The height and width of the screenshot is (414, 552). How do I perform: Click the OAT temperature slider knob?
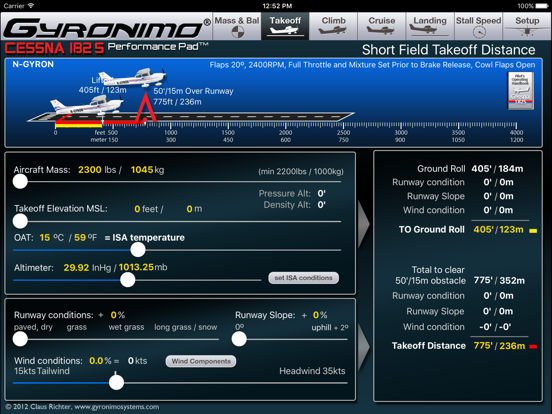click(138, 250)
